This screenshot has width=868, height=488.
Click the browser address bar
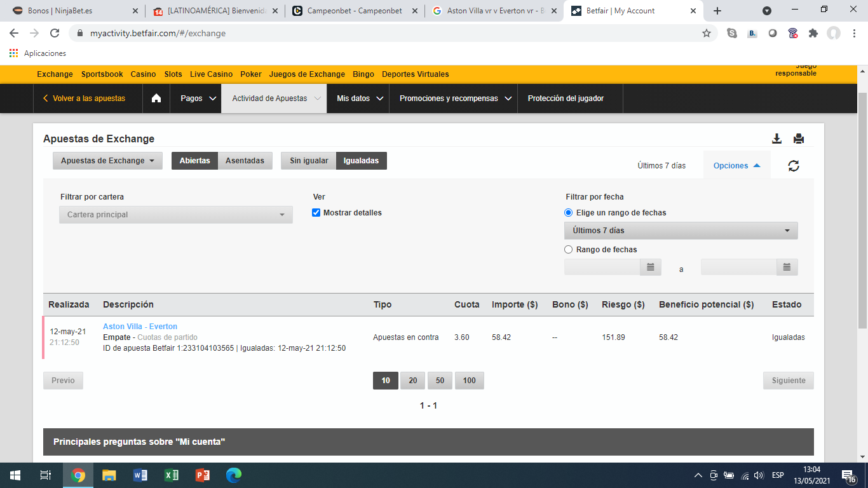tap(394, 33)
